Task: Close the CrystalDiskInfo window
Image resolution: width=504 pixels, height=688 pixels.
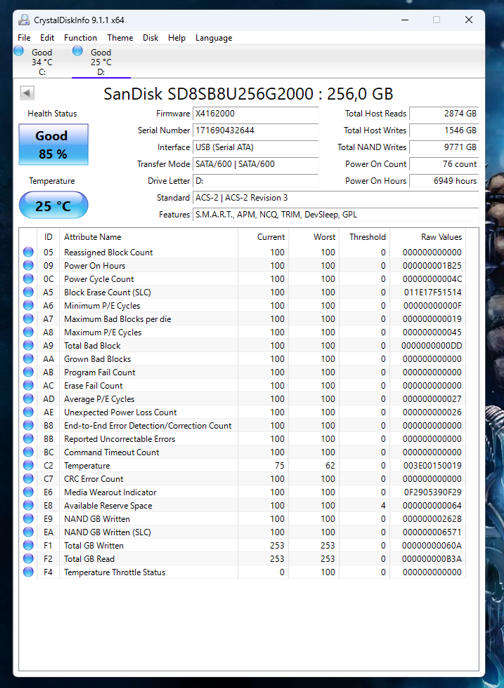Action: point(468,20)
